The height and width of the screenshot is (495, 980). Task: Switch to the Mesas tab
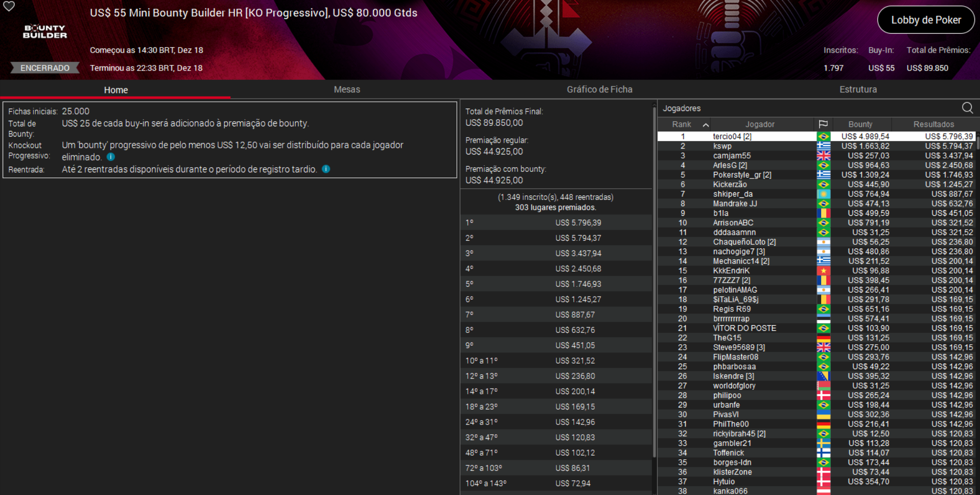(346, 89)
